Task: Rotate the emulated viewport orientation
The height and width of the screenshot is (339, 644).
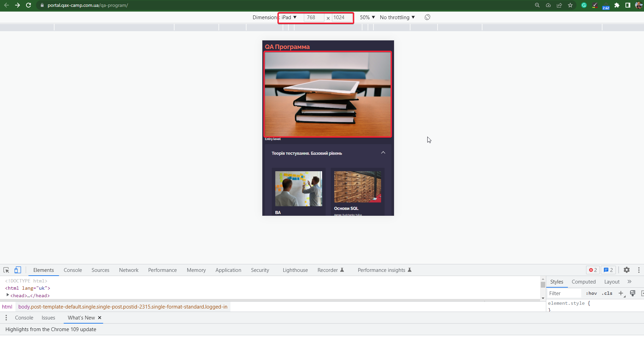Action: pos(427,17)
